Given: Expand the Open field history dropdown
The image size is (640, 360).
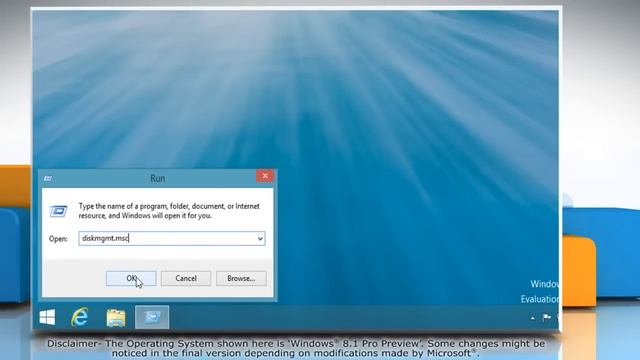Looking at the screenshot, I should pyautogui.click(x=260, y=238).
